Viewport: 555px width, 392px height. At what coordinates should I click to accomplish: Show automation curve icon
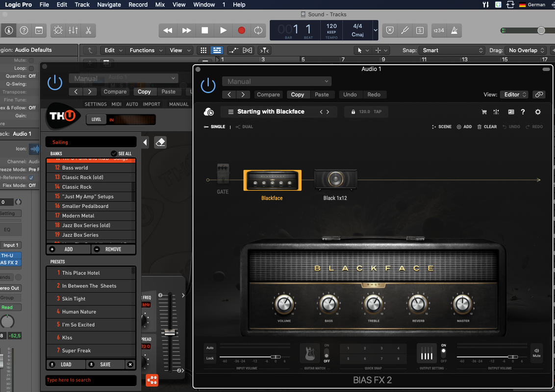click(x=233, y=50)
